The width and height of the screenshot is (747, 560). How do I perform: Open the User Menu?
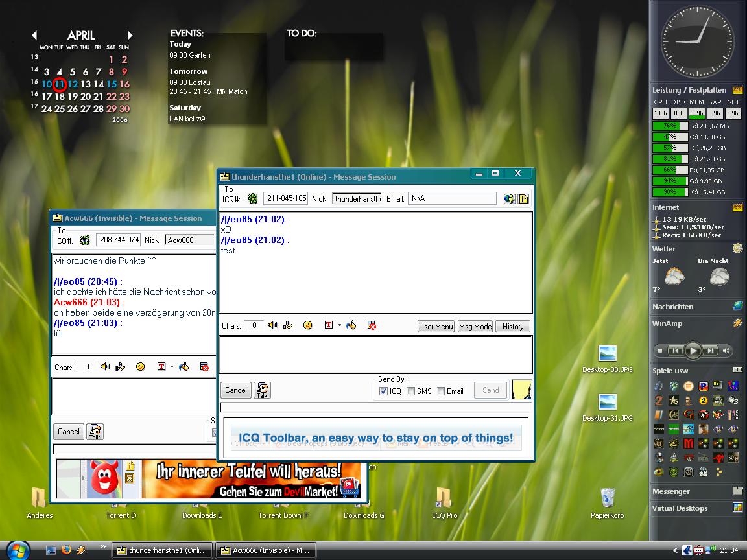click(x=436, y=327)
